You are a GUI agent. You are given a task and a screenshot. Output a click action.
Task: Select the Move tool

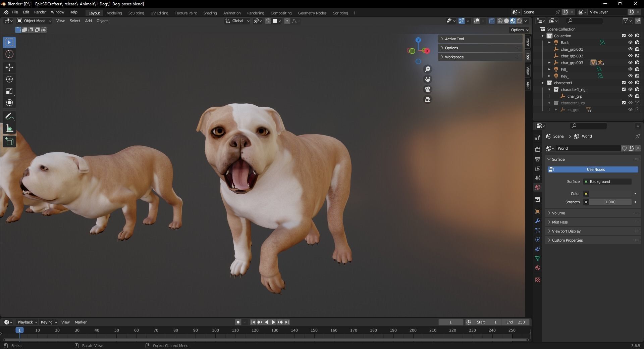coord(9,67)
